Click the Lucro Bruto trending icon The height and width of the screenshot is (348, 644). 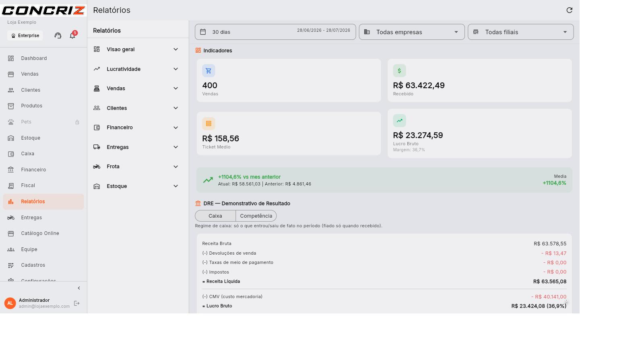click(399, 121)
